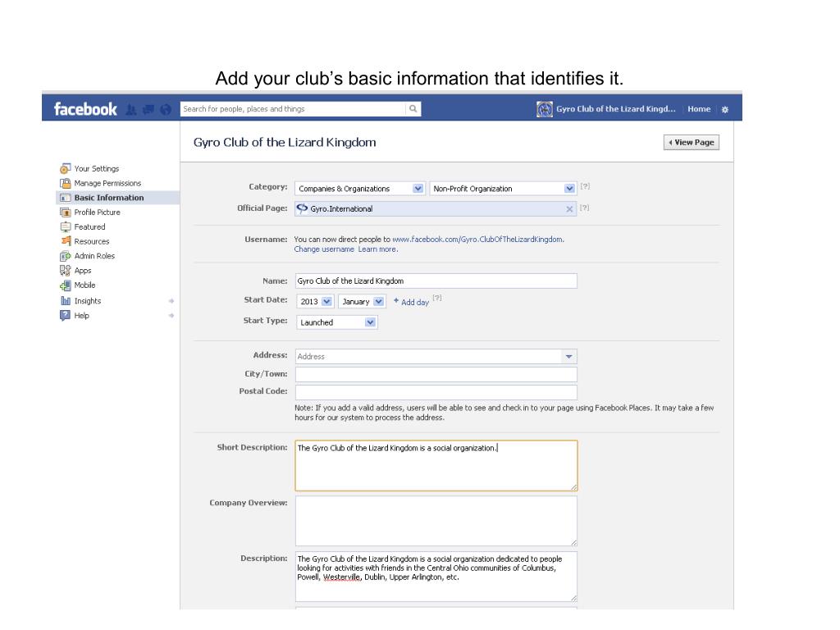Go to Home in header
840x630 pixels.
[699, 109]
